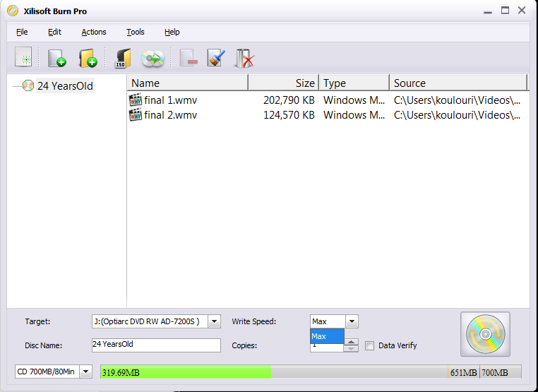The width and height of the screenshot is (538, 392).
Task: Choose Max from the write speed list
Action: pos(327,336)
